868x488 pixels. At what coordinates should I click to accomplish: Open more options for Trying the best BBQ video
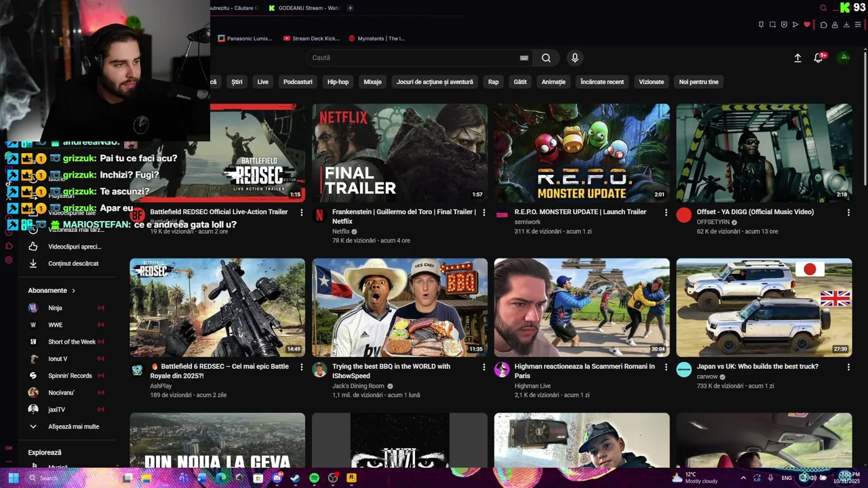(x=484, y=367)
